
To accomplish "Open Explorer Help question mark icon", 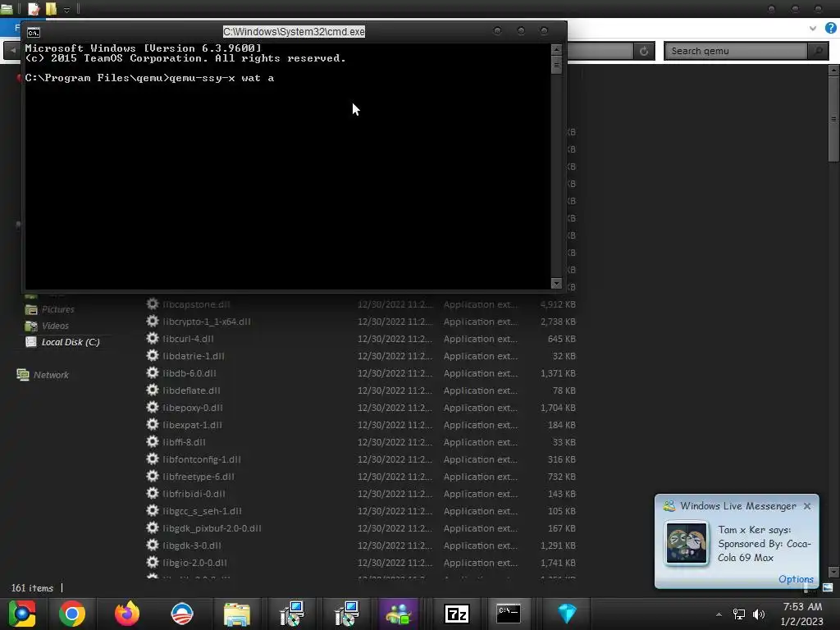I will pyautogui.click(x=830, y=28).
